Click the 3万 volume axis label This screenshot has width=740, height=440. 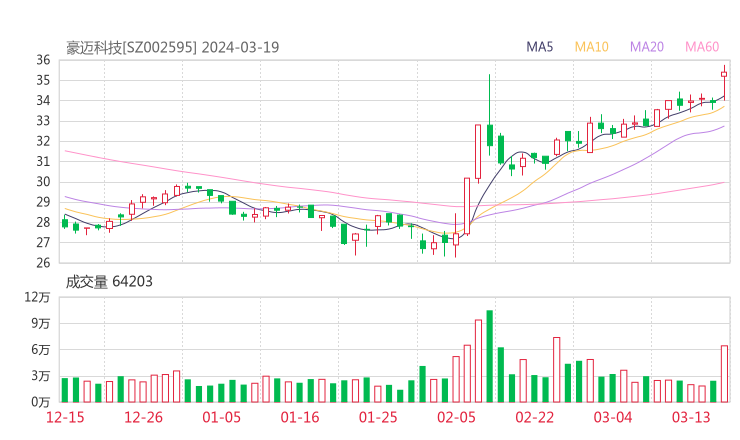41,376
